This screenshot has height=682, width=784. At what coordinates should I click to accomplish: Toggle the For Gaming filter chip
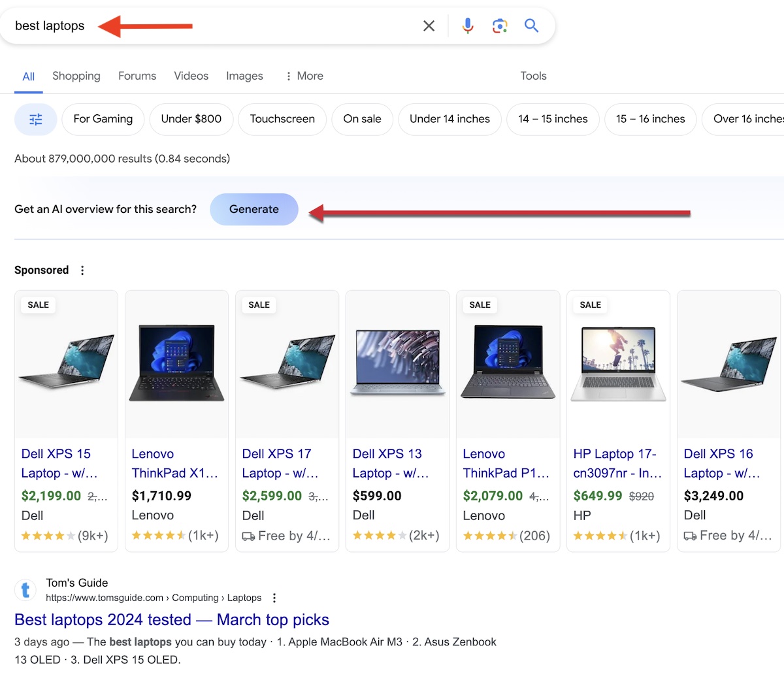coord(103,120)
